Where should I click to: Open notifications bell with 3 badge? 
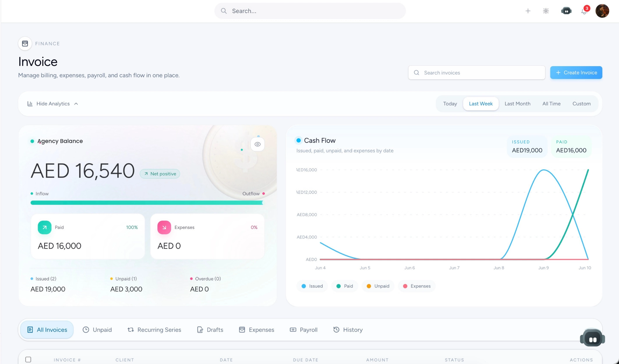tap(584, 11)
